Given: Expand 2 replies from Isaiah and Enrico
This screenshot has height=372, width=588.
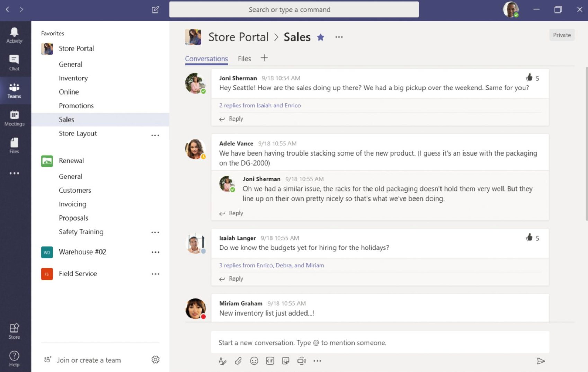Looking at the screenshot, I should [x=260, y=105].
